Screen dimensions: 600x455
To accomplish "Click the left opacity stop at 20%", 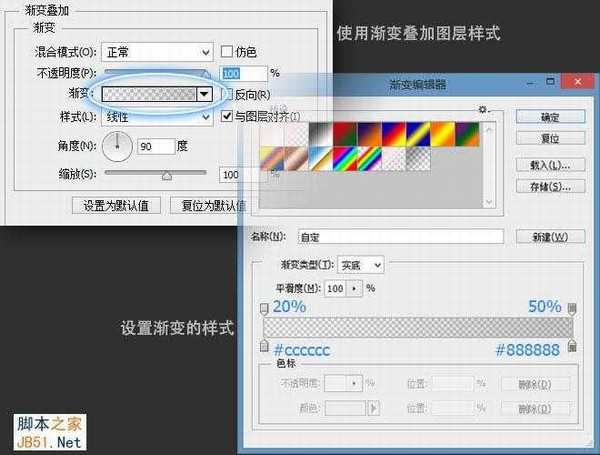I will click(264, 309).
